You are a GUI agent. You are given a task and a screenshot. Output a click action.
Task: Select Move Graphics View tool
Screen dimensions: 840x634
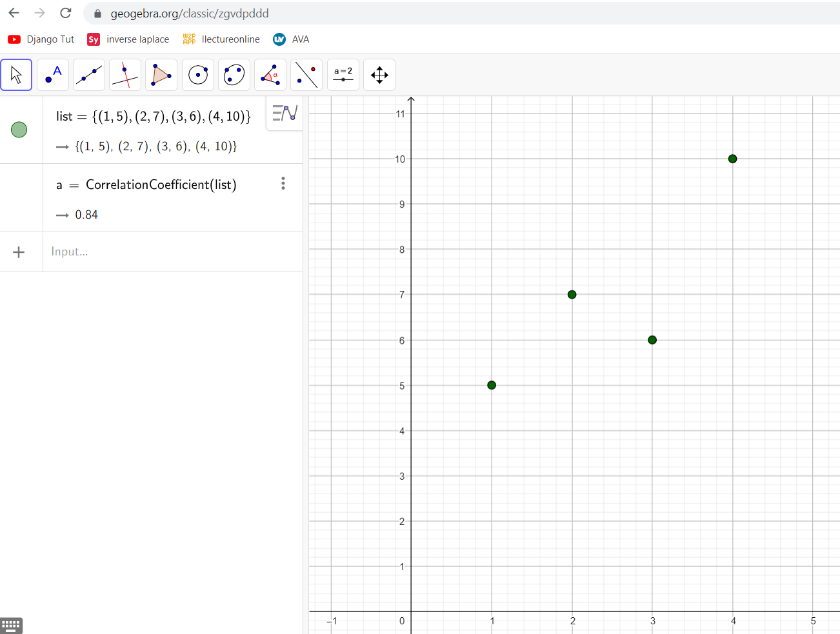point(379,75)
